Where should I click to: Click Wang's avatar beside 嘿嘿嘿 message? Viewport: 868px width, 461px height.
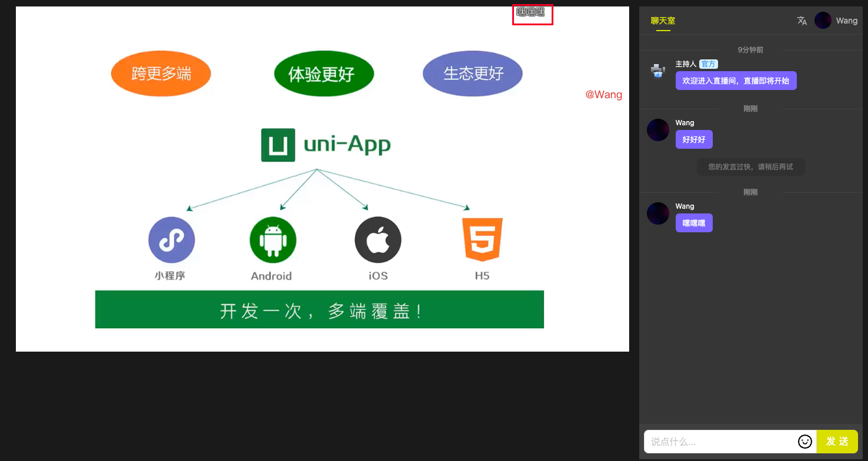click(x=658, y=213)
